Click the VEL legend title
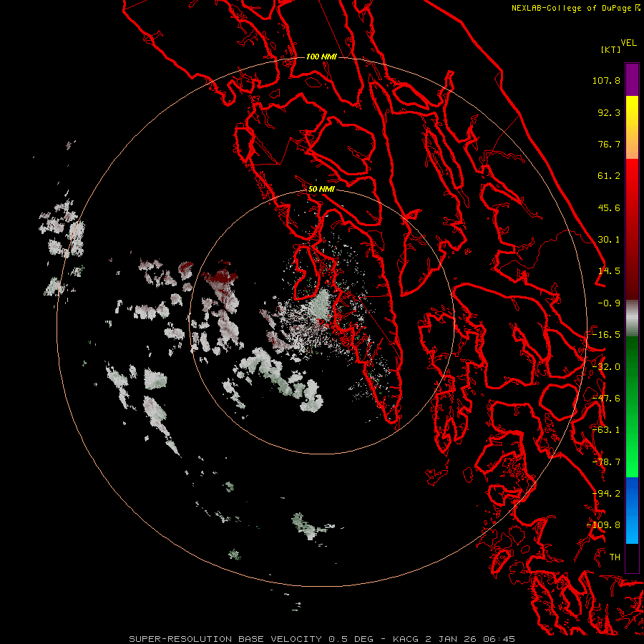Image resolution: width=644 pixels, height=644 pixels. 628,43
